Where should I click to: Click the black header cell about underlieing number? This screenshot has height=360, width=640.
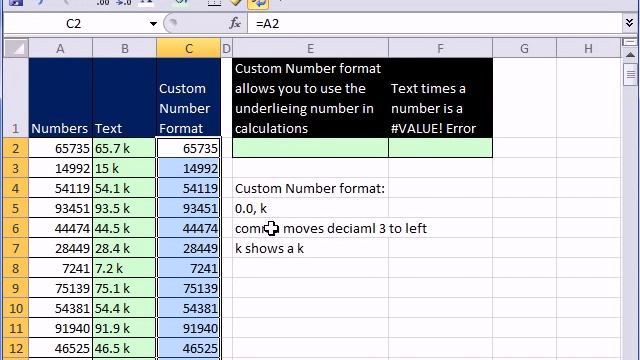(x=310, y=98)
